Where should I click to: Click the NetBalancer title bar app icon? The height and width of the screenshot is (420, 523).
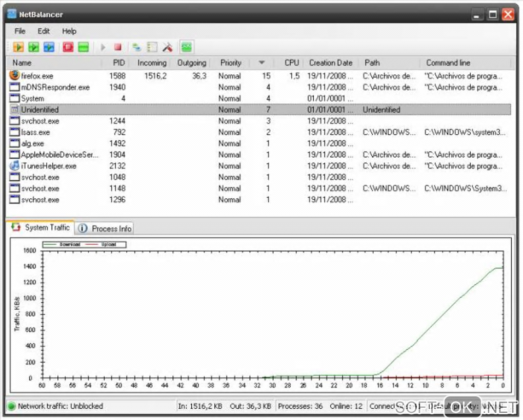coord(12,14)
